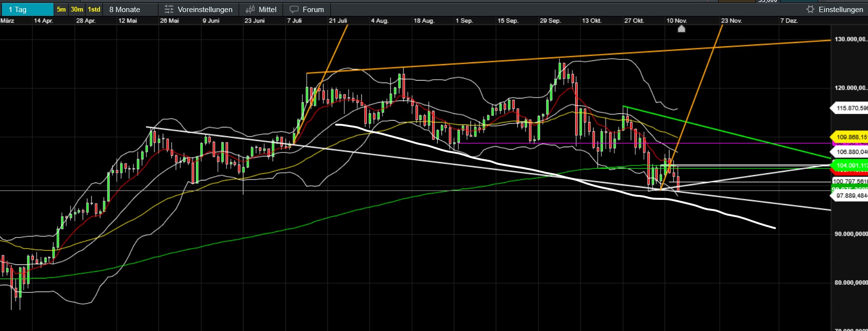Open the Voreinstellungen menu

coord(205,10)
